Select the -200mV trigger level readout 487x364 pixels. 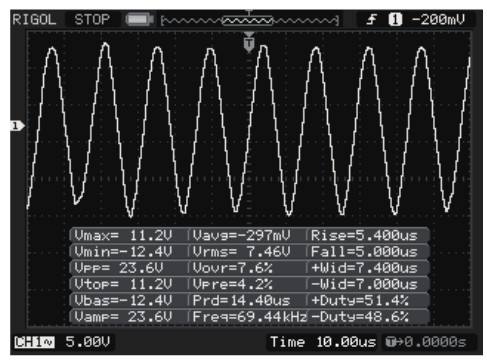point(438,19)
